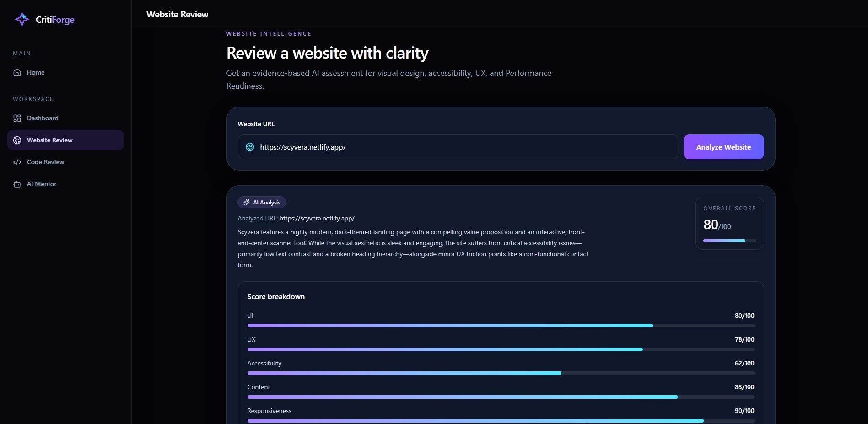Image resolution: width=868 pixels, height=424 pixels.
Task: Click the CritiForge star logo icon
Action: point(22,19)
